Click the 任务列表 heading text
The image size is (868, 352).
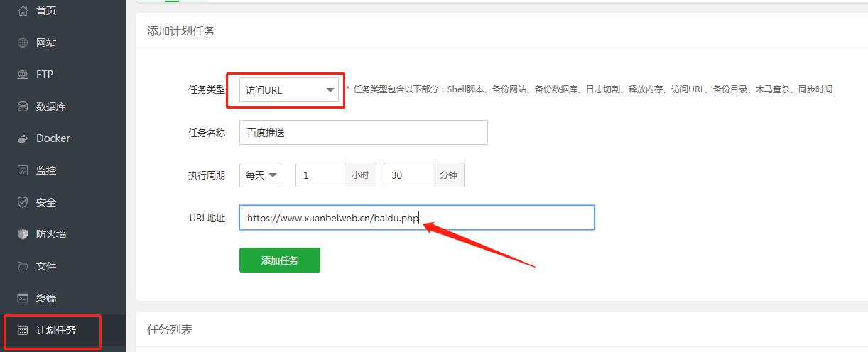click(170, 330)
